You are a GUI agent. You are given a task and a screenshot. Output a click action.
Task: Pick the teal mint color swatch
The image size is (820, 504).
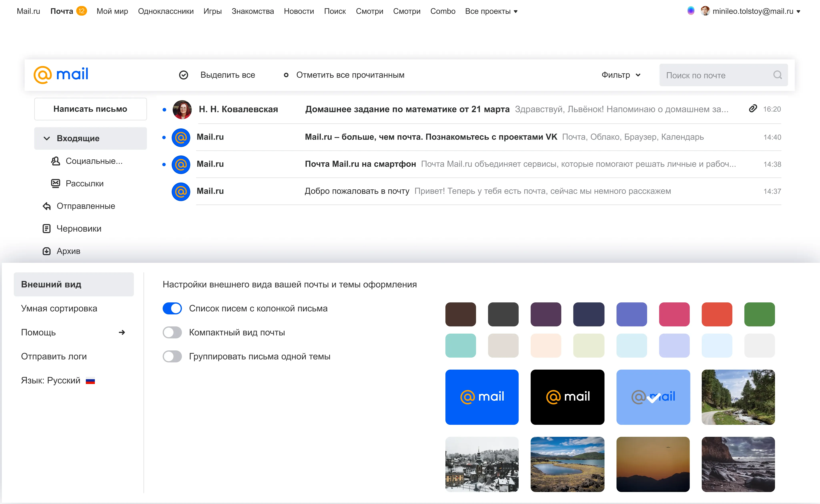coord(460,346)
